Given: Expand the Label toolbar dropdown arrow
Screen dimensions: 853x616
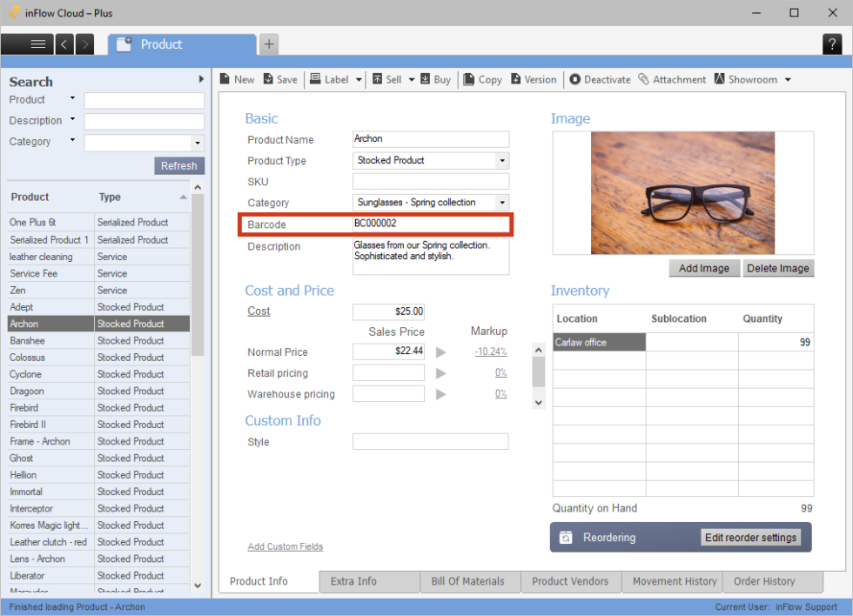Looking at the screenshot, I should pyautogui.click(x=357, y=79).
